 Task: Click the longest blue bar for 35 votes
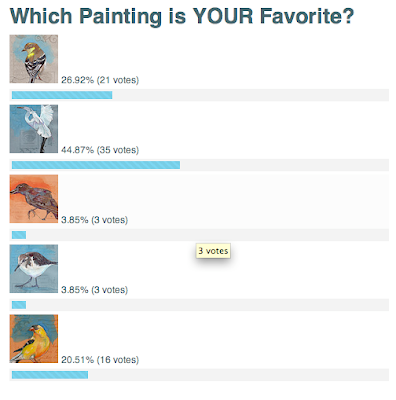pos(96,165)
